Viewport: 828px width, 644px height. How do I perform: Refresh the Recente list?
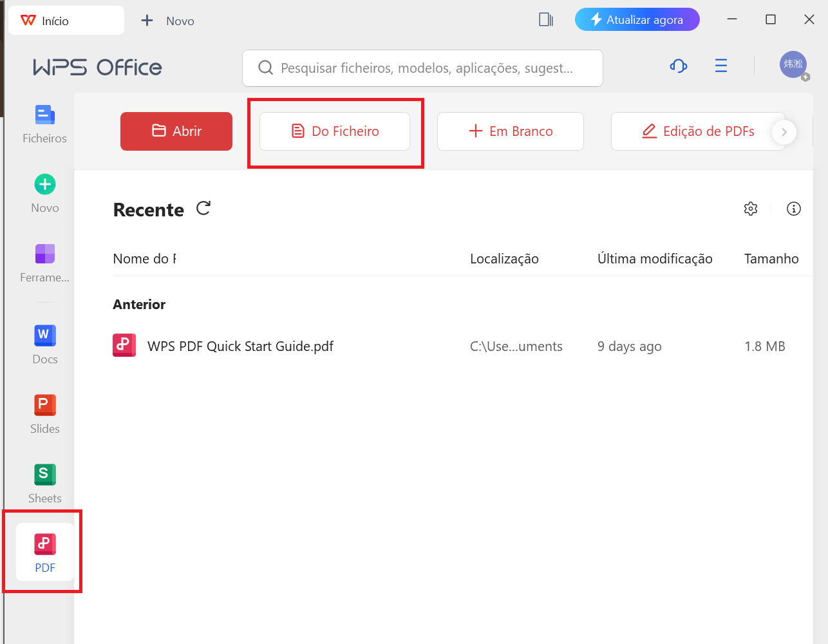(203, 209)
